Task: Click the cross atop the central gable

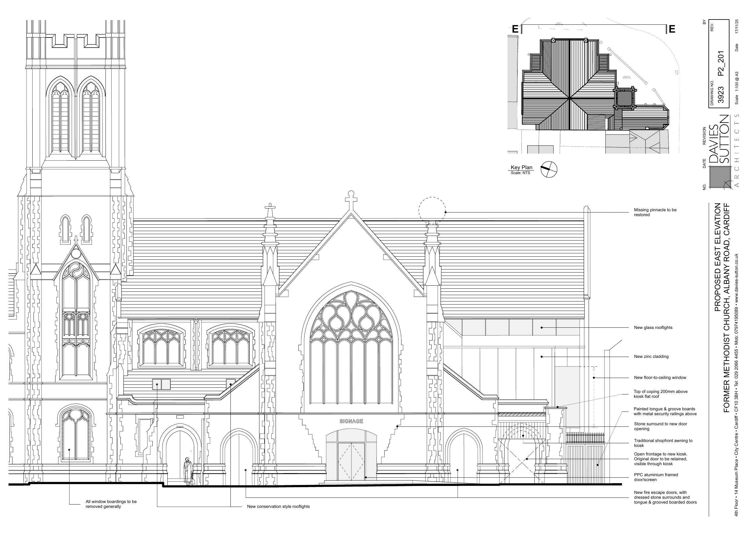Action: [351, 199]
